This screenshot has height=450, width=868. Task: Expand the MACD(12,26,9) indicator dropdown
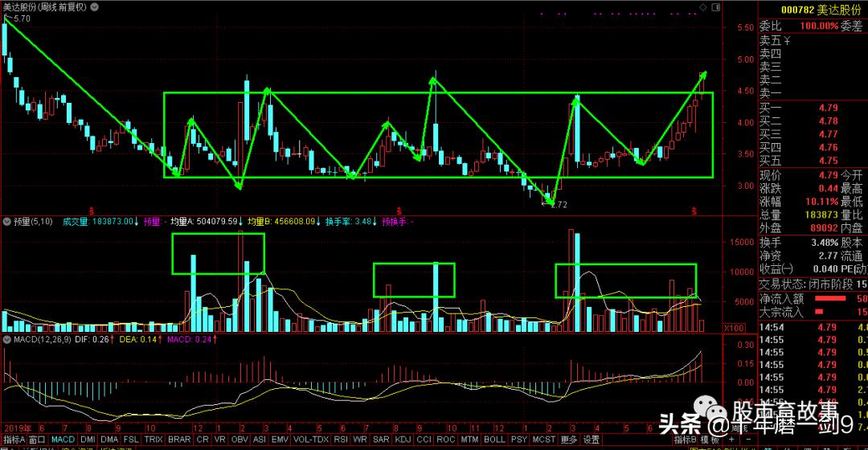tap(7, 339)
